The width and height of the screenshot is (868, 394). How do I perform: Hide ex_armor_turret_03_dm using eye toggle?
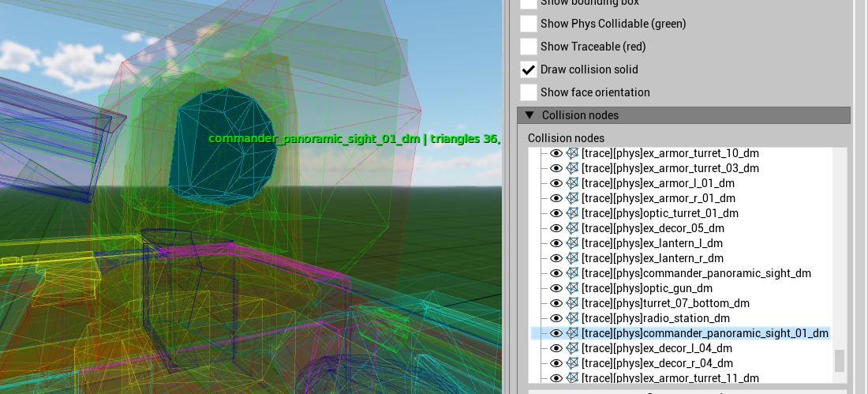tap(556, 168)
